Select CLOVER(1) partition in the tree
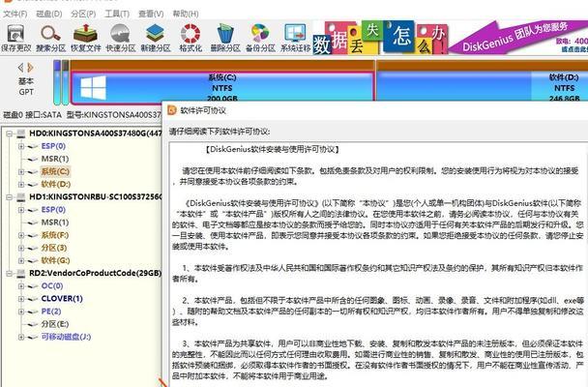Viewport: 588px width, 387px height. [62, 299]
